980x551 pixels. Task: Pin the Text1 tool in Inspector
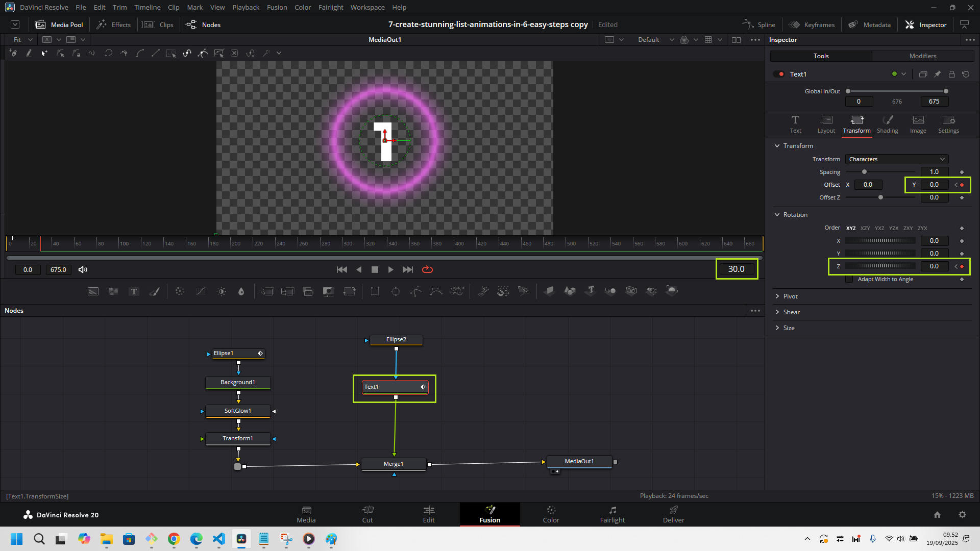[x=937, y=74]
